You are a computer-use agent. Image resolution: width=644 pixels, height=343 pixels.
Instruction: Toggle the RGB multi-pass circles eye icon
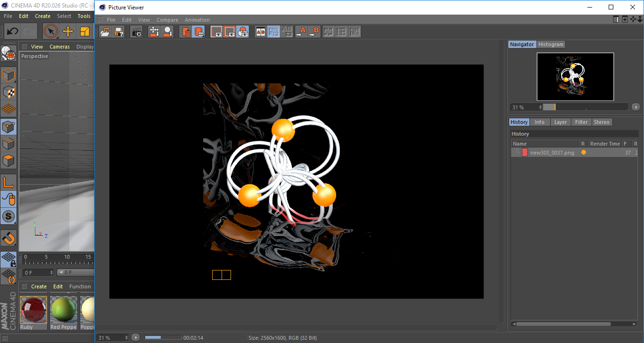coord(243,32)
